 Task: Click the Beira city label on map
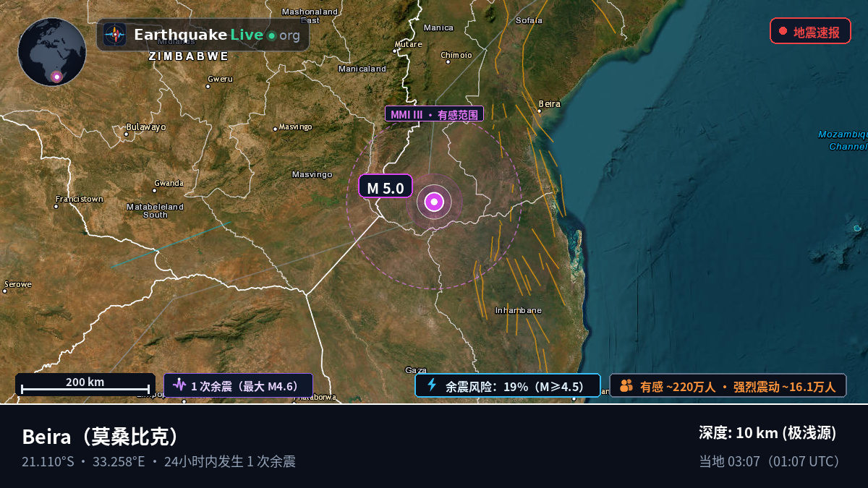click(x=550, y=104)
